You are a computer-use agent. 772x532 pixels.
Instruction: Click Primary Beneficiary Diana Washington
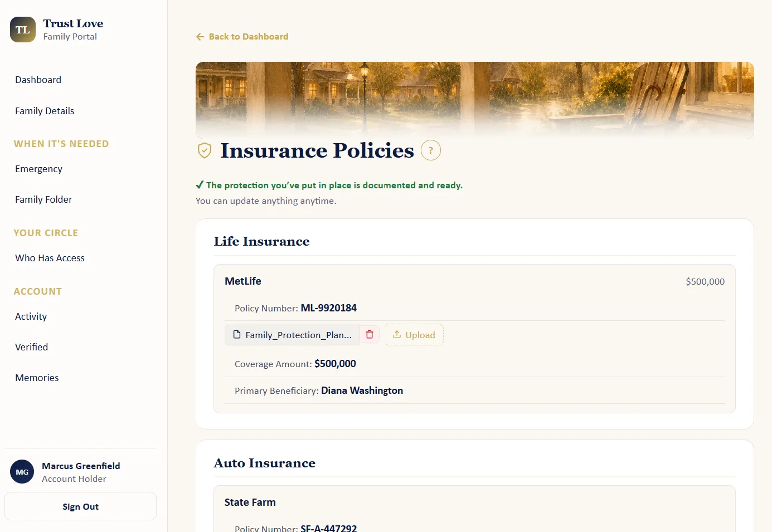click(362, 391)
